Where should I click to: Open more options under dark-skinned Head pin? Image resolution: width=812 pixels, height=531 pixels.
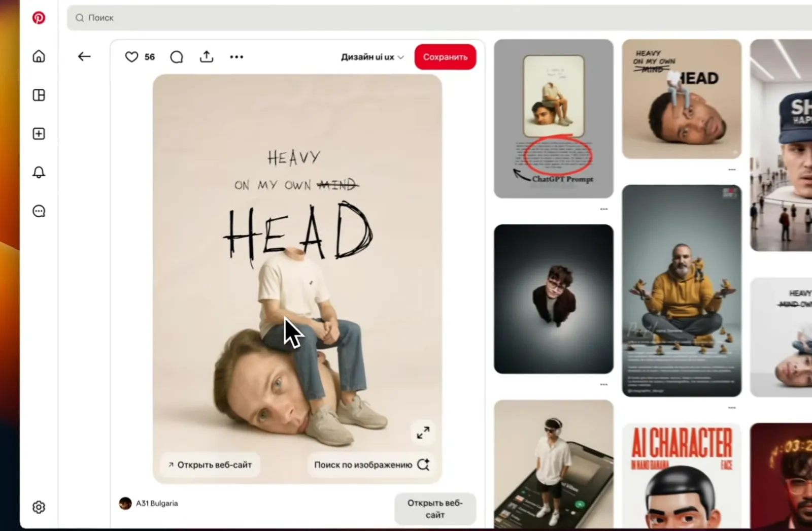[732, 170]
